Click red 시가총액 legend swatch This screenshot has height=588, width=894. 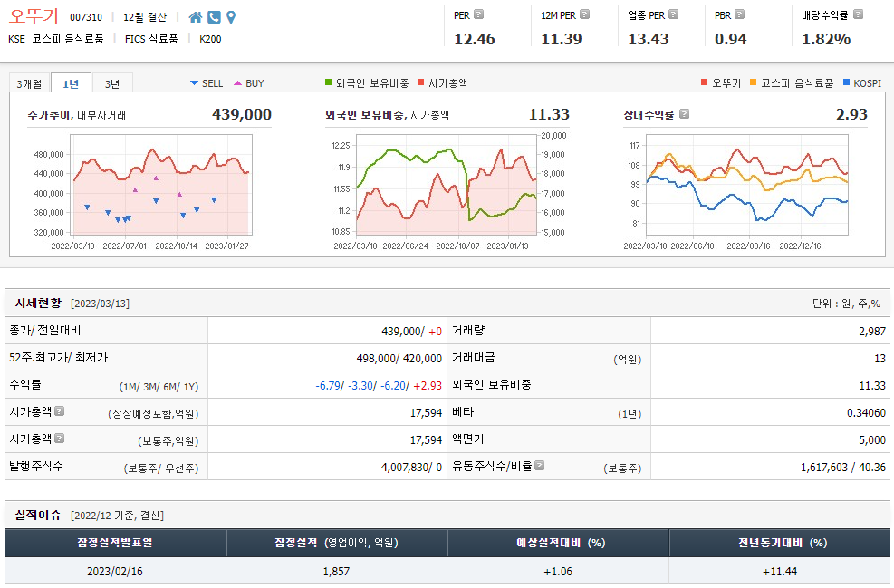[x=421, y=82]
